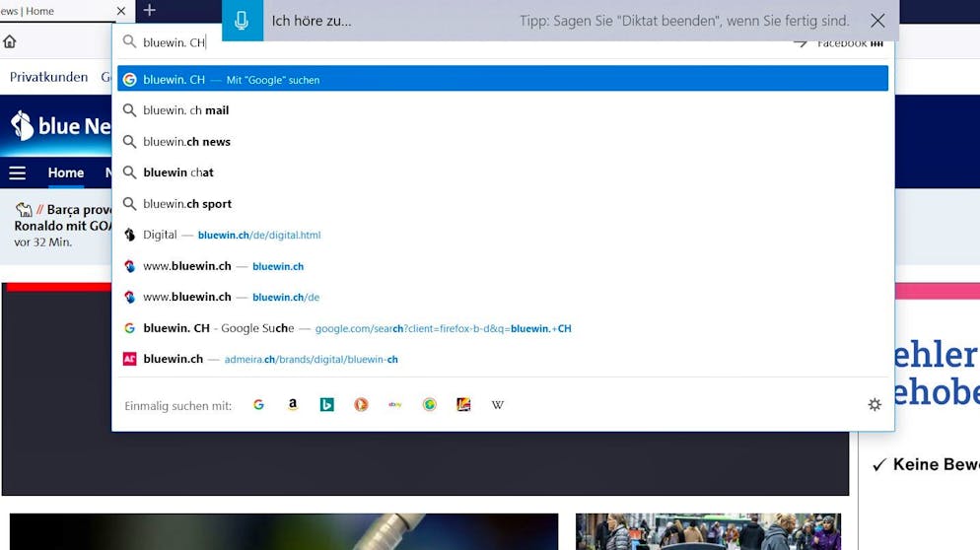Open the Barça news ticker headline
Screen dimensions: 980x550
pyautogui.click(x=62, y=218)
